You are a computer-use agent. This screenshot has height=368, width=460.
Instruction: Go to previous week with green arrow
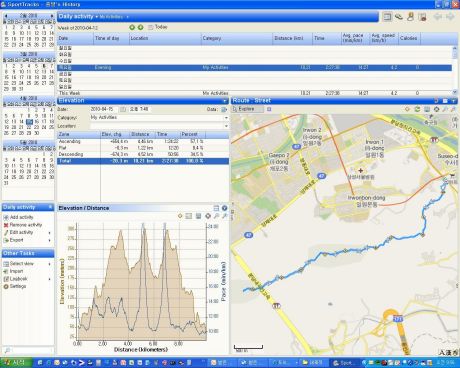132,27
